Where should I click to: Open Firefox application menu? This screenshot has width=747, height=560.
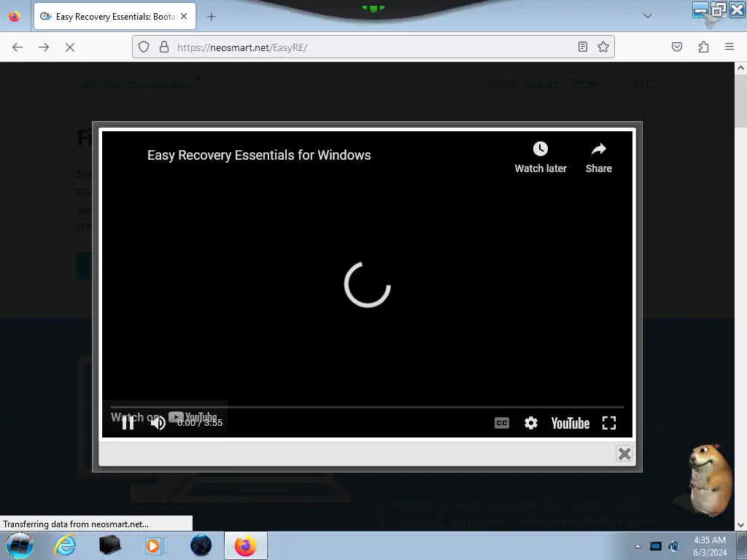pyautogui.click(x=729, y=47)
